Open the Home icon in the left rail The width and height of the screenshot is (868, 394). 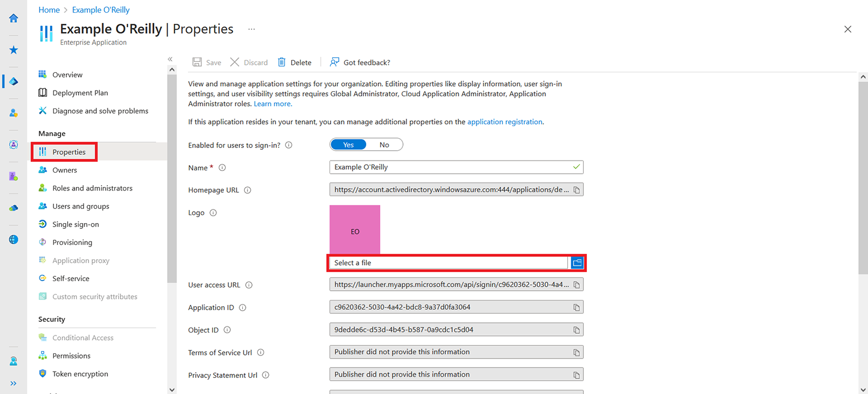pos(13,18)
